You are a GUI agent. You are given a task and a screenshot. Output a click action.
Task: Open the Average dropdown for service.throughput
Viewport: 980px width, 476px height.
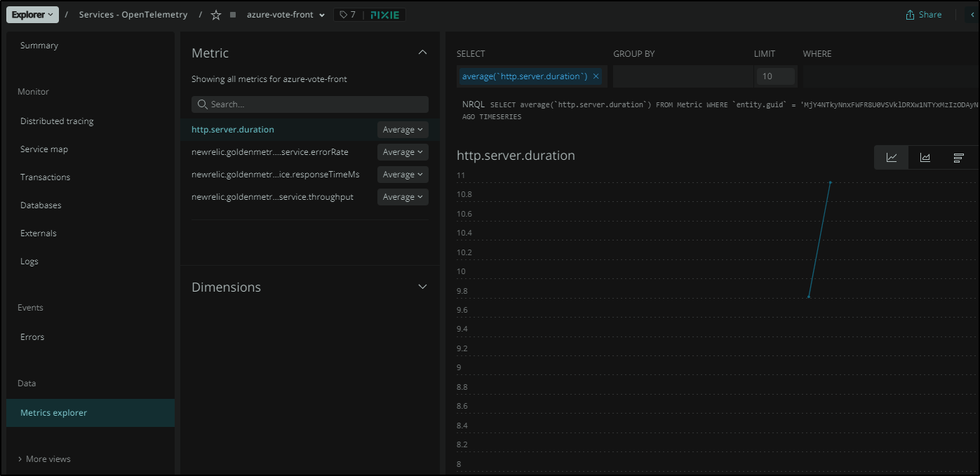(x=403, y=197)
